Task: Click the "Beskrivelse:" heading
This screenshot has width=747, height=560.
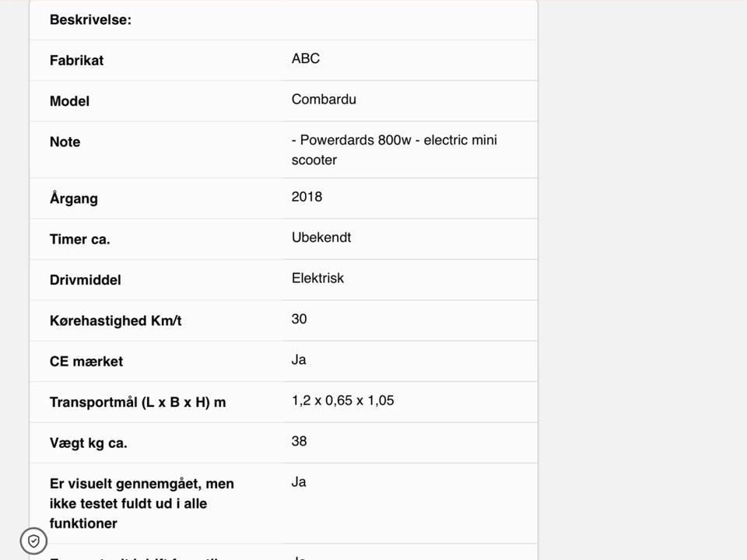Action: pyautogui.click(x=90, y=20)
